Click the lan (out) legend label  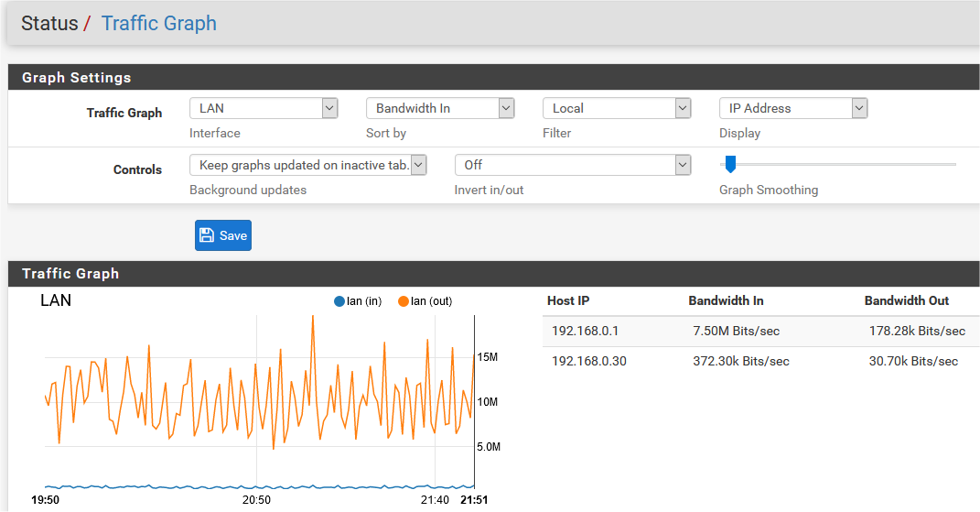(431, 301)
